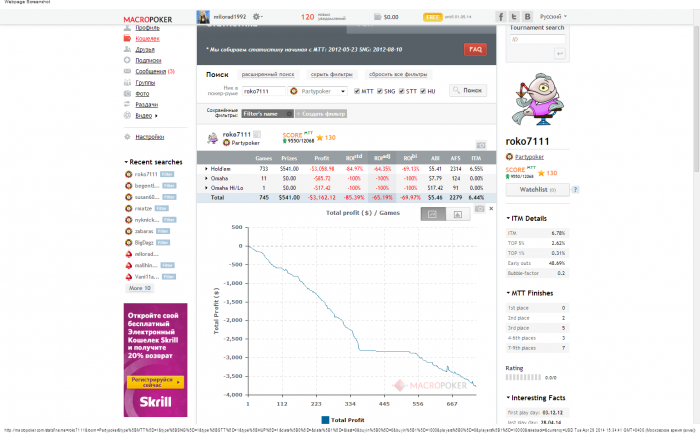Viewport: 700px width, 433px height.
Task: Click the Поиск search button
Action: tap(468, 90)
